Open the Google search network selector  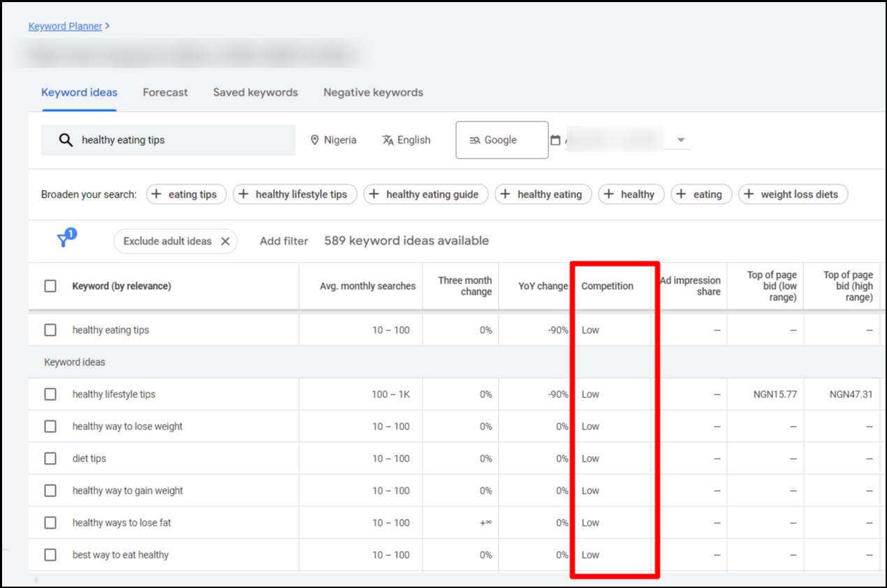(x=502, y=140)
